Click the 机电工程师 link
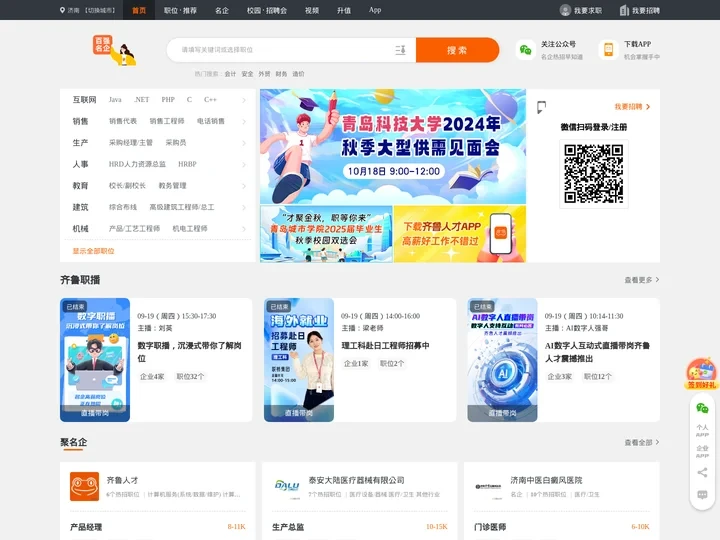Viewport: 720px width, 540px height. pos(190,229)
